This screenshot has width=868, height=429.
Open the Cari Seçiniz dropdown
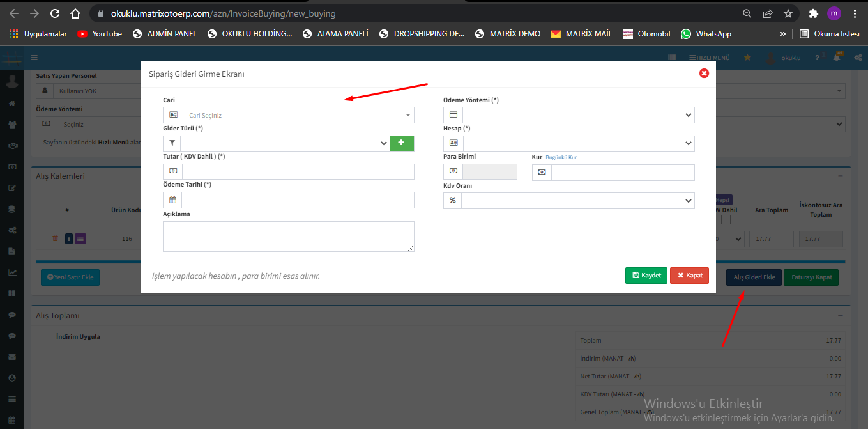point(298,115)
